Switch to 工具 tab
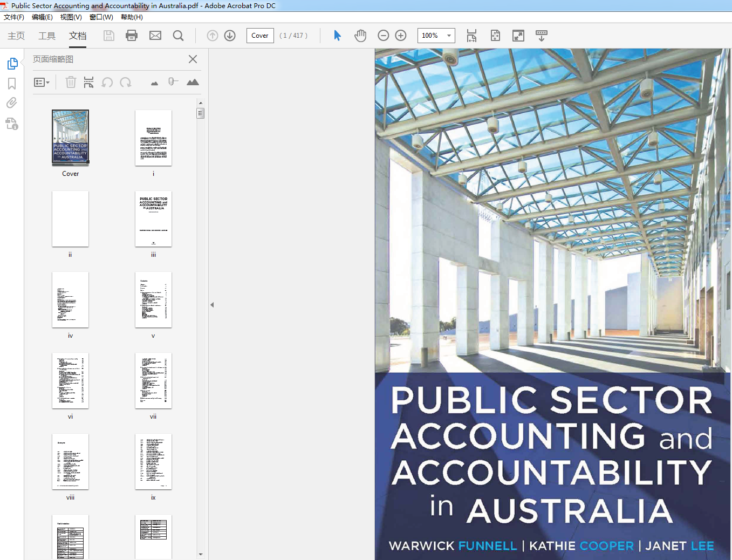This screenshot has width=732, height=560. point(47,36)
